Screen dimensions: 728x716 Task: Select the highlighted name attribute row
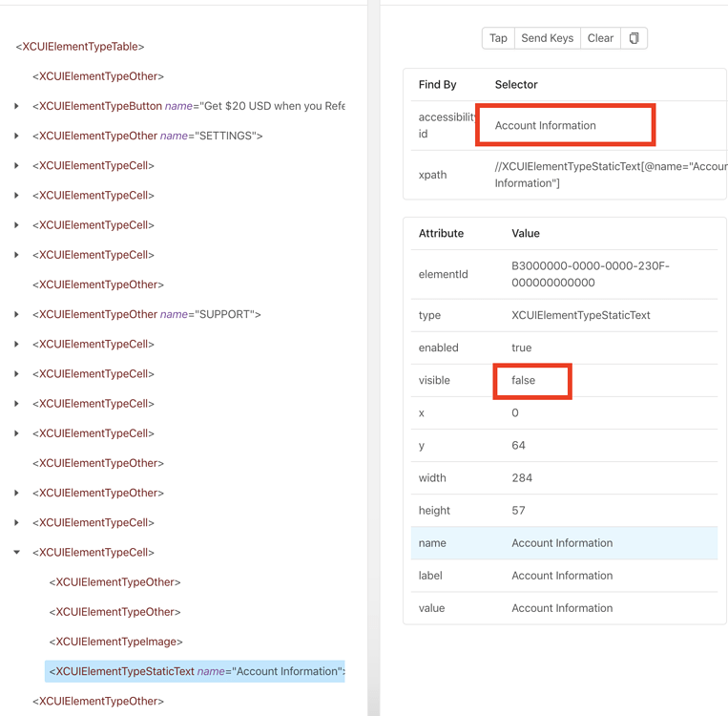pos(563,543)
